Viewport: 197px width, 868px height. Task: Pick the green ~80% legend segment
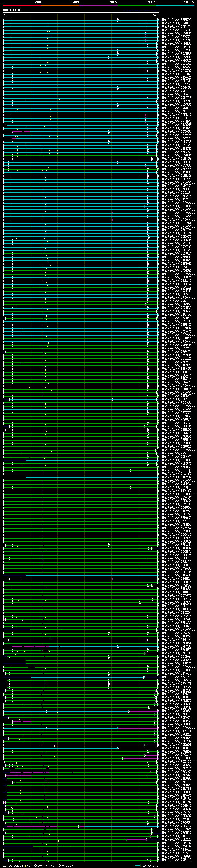coord(137,6)
